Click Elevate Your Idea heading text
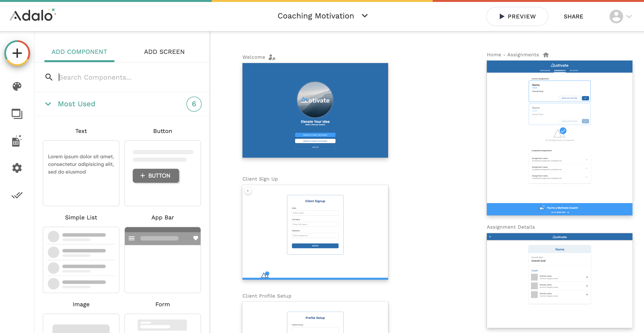644x333 pixels. [315, 122]
